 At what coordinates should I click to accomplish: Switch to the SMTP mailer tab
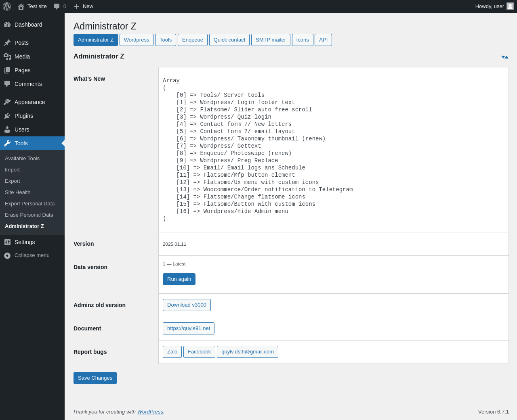click(x=271, y=40)
